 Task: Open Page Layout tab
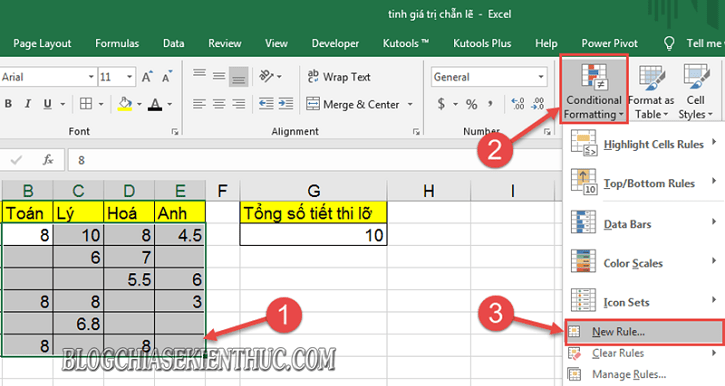pos(42,43)
